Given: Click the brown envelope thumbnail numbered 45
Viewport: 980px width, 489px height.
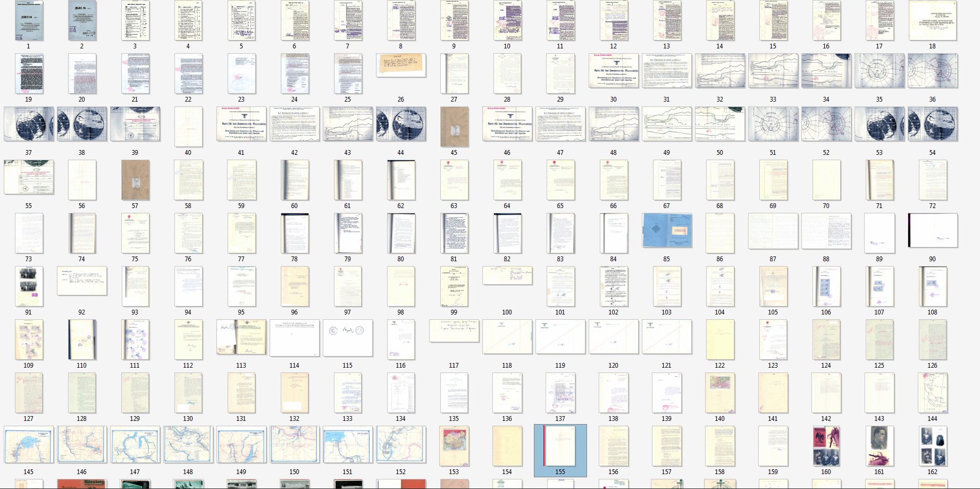Looking at the screenshot, I should click(454, 127).
